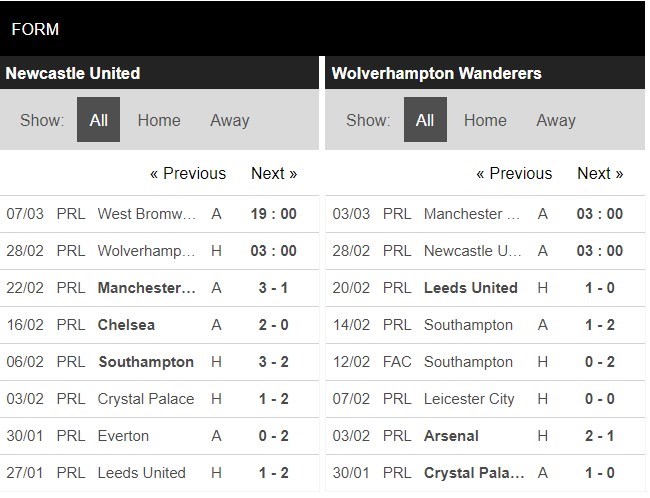This screenshot has height=498, width=650.
Task: Open Newcastle's 3 - 1 Manchester match score
Action: pos(273,288)
